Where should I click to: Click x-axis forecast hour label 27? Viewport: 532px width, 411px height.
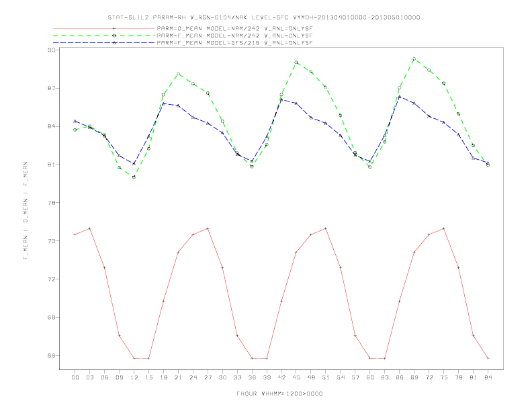pyautogui.click(x=208, y=377)
